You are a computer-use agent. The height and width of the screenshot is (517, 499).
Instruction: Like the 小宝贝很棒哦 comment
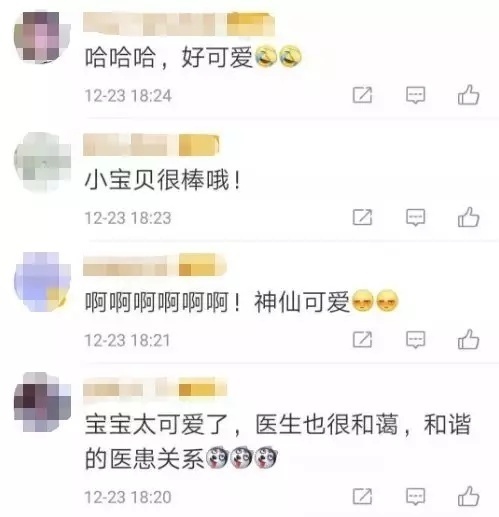click(469, 217)
